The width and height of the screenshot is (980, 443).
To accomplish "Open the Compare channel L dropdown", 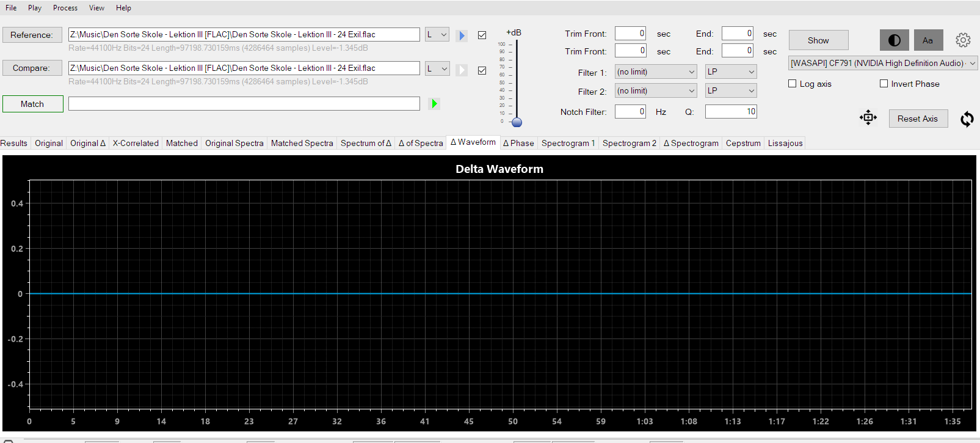I will click(437, 68).
